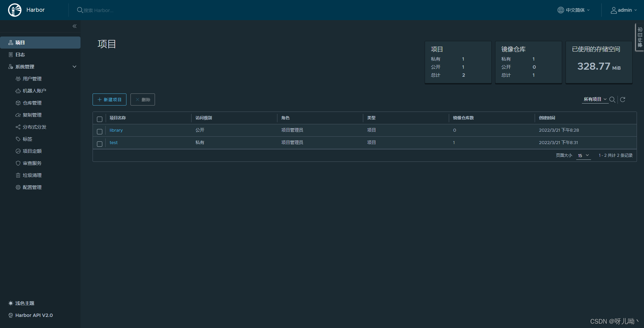Screen dimensions: 644x328
Task: Check the test project row checkbox
Action: click(x=100, y=144)
